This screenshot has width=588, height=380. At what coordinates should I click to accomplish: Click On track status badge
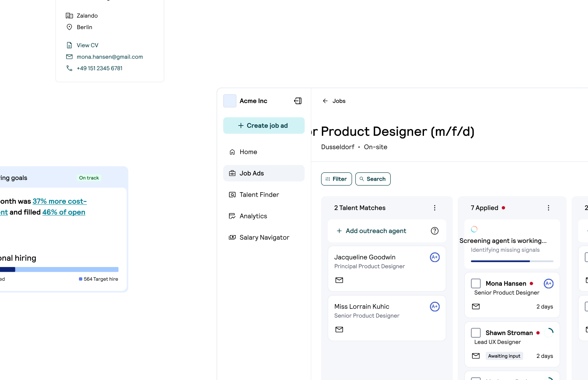89,178
